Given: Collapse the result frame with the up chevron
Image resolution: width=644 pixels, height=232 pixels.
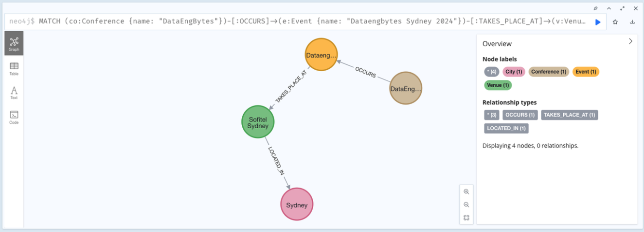Looking at the screenshot, I should [609, 8].
